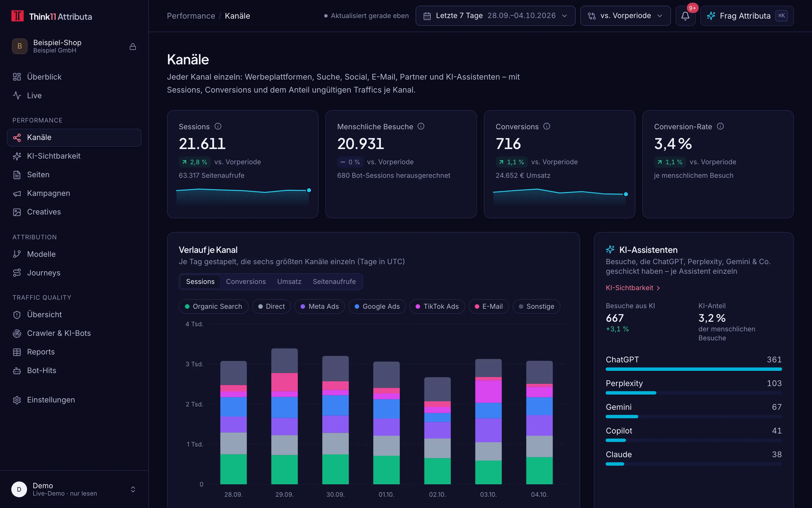The height and width of the screenshot is (508, 812).
Task: Click the Claude row value 38
Action: pyautogui.click(x=777, y=455)
